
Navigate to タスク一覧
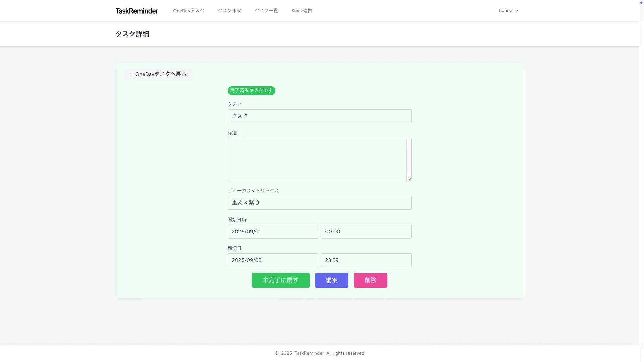266,11
